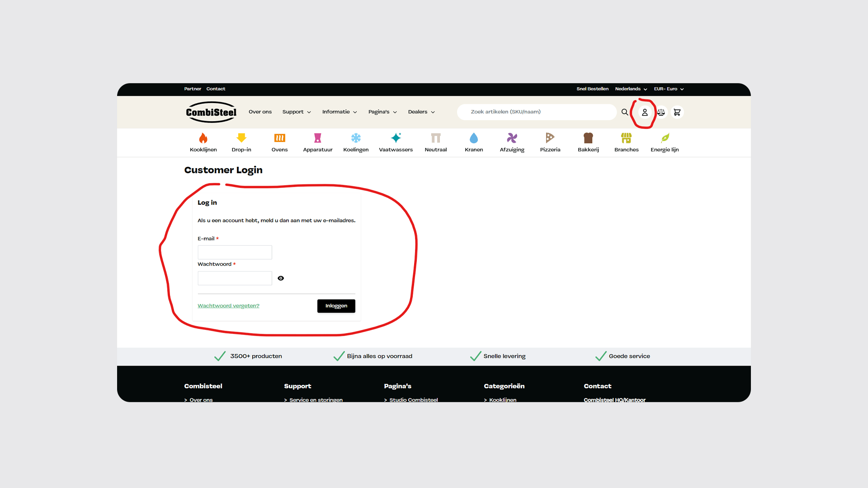Screen dimensions: 868x488
Task: Open the user account icon
Action: 645,112
